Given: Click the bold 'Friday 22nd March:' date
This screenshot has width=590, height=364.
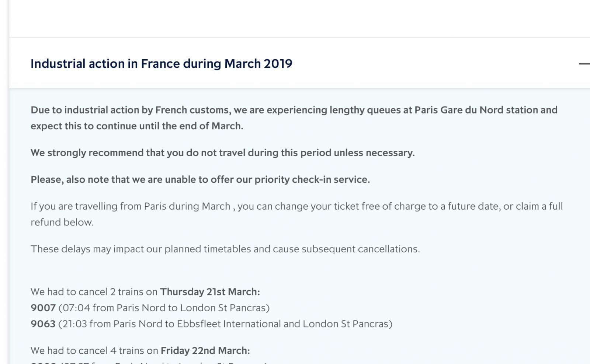Looking at the screenshot, I should [x=205, y=351].
